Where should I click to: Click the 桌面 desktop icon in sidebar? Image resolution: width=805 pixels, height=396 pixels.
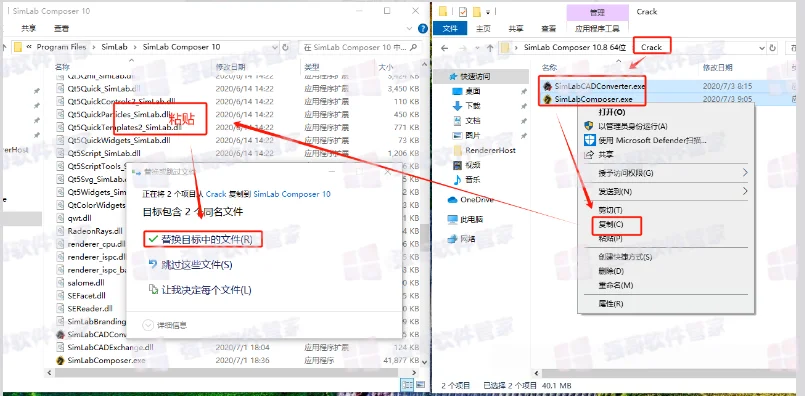click(458, 91)
